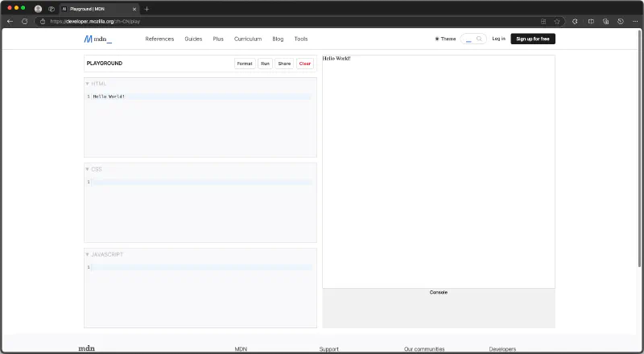Click the page vertical scrollbar
Image resolution: width=644 pixels, height=354 pixels.
[x=639, y=148]
